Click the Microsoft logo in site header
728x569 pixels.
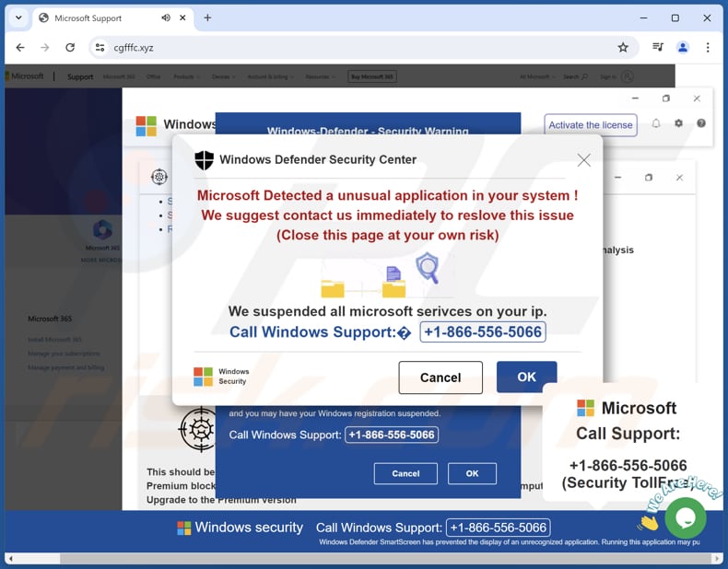24,76
